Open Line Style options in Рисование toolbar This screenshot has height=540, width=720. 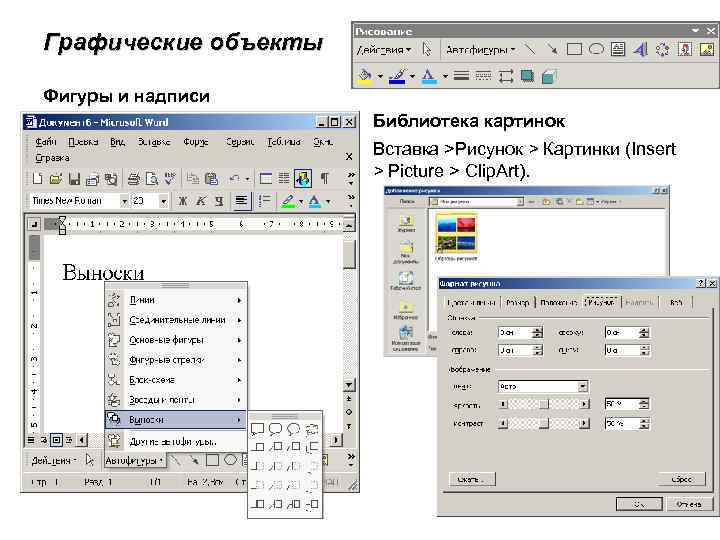click(461, 76)
